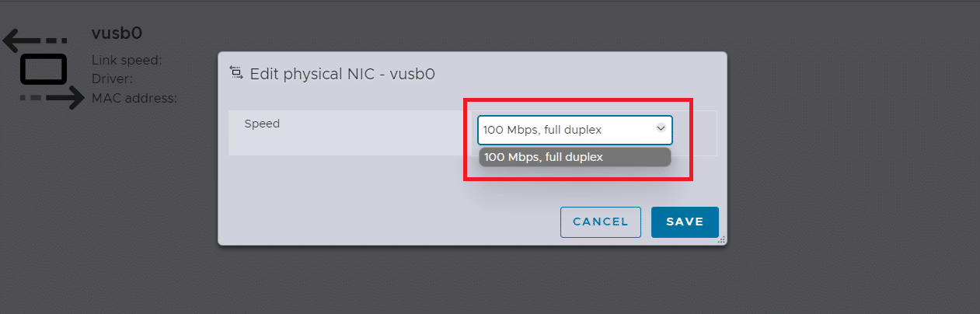Open the Speed combo box
The height and width of the screenshot is (314, 980).
pyautogui.click(x=574, y=130)
